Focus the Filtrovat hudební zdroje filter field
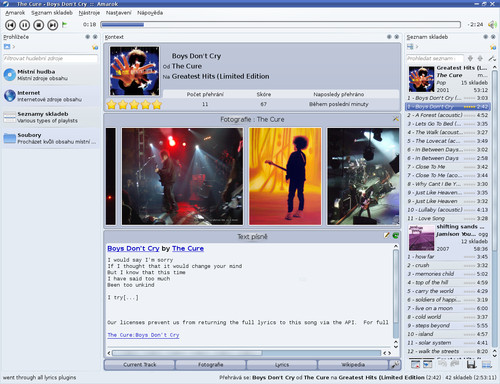The height and width of the screenshot is (384, 500). point(51,58)
